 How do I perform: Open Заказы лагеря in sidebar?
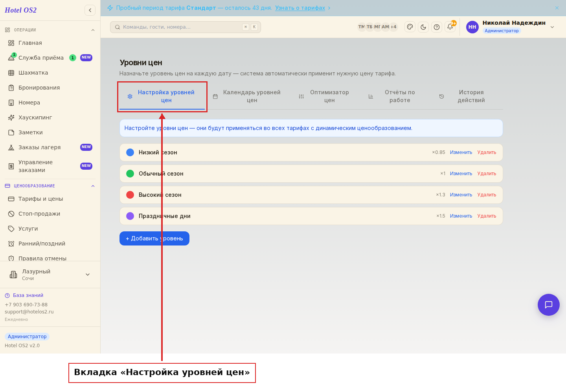pos(50,147)
